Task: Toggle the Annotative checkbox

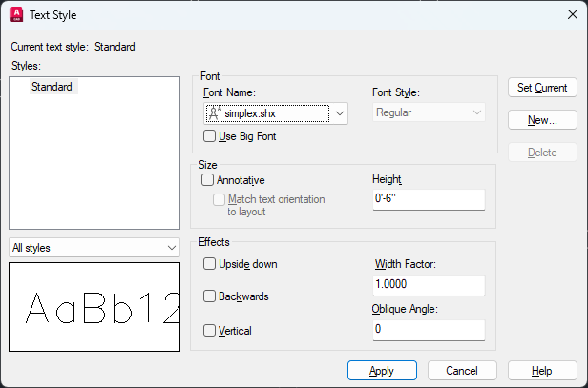Action: pyautogui.click(x=207, y=180)
